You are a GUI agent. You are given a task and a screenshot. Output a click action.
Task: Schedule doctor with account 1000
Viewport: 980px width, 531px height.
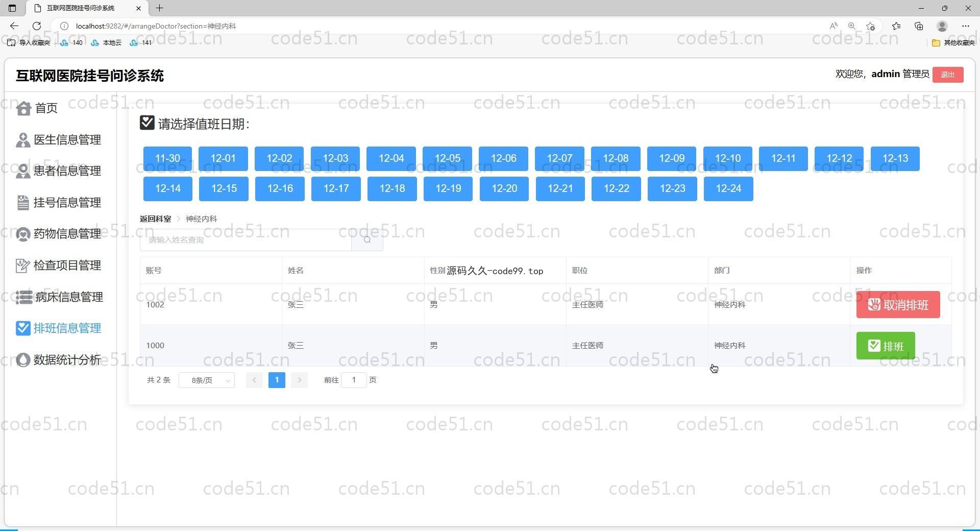(886, 346)
